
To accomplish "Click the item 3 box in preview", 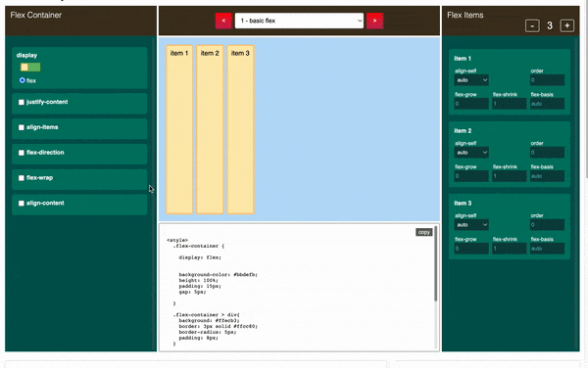I will pyautogui.click(x=240, y=129).
